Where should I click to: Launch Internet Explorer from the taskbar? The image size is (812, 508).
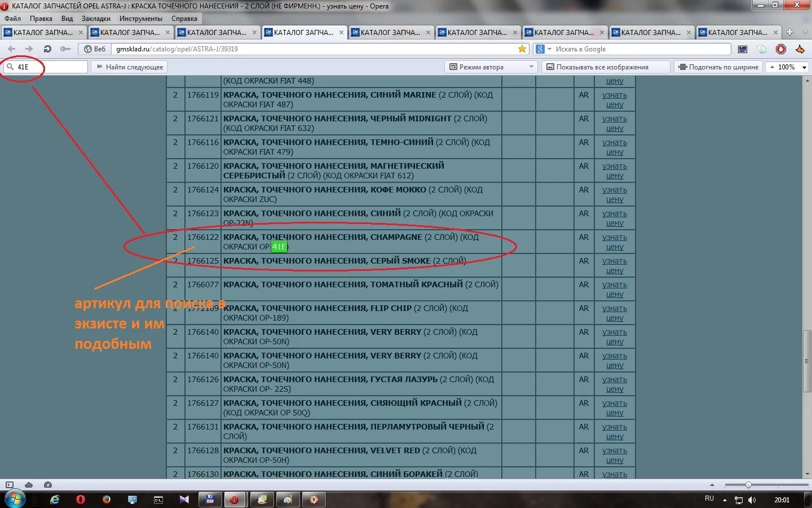tap(55, 500)
